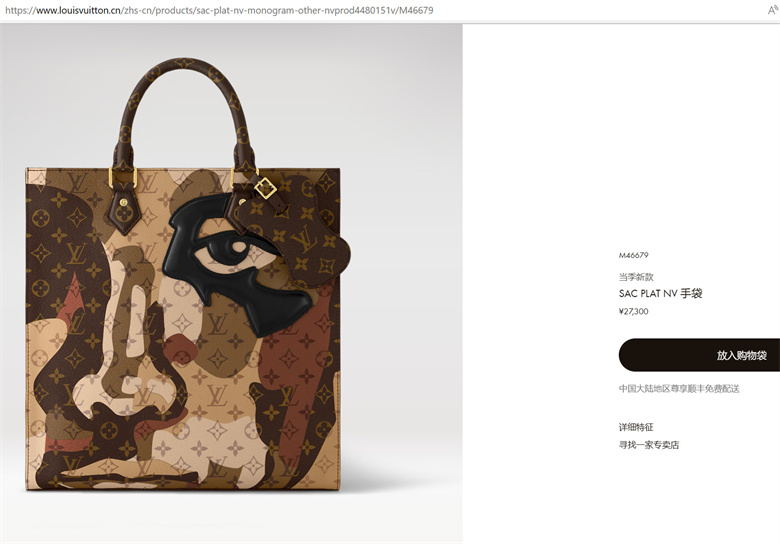Viewport: 780px width, 544px height.
Task: Click the bag's bottom edge near its shadow
Action: 183,489
